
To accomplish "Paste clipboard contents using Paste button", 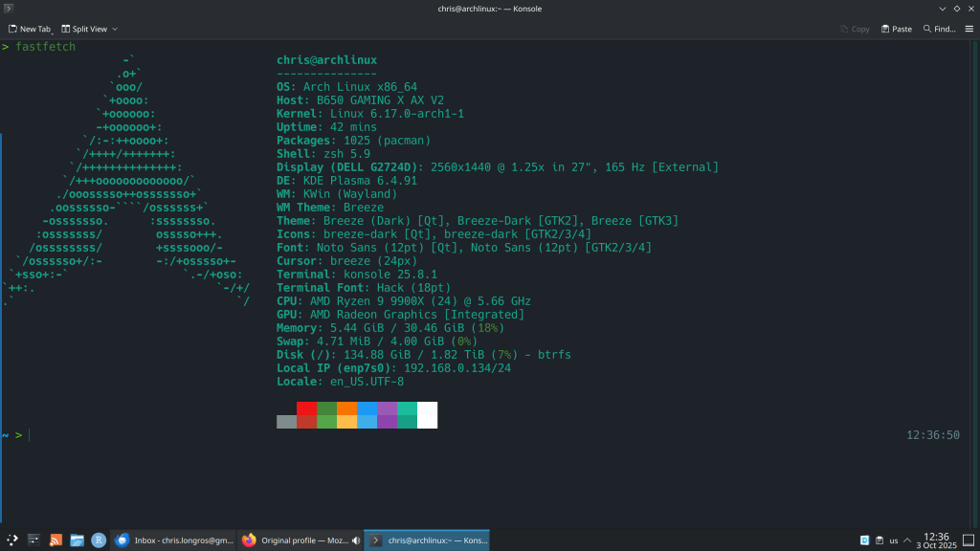I will (896, 29).
